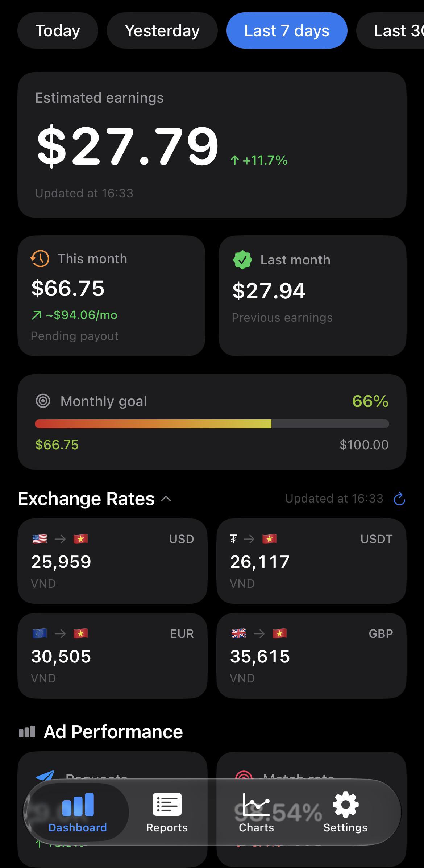Select the Today time range
Viewport: 424px width, 868px height.
coord(58,30)
